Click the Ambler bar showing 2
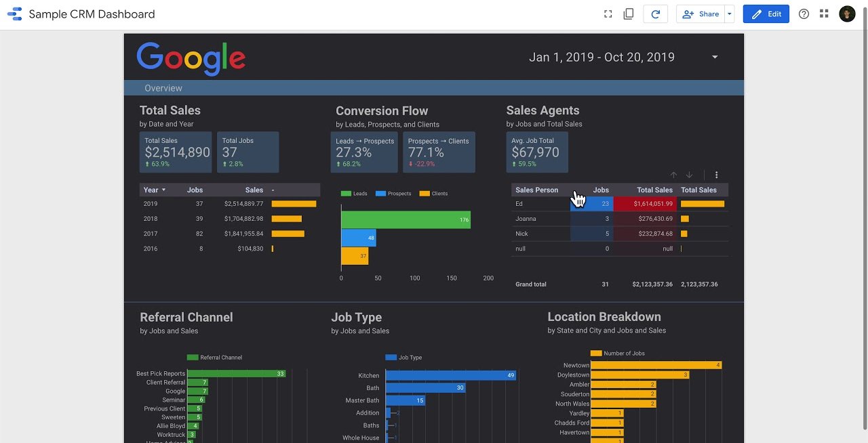Image resolution: width=868 pixels, height=443 pixels. coord(624,385)
